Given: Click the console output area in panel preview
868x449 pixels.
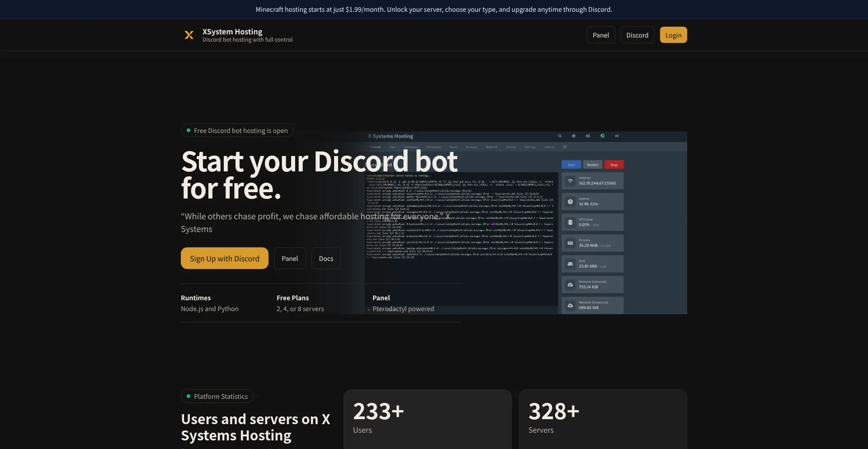Looking at the screenshot, I should click(x=461, y=240).
